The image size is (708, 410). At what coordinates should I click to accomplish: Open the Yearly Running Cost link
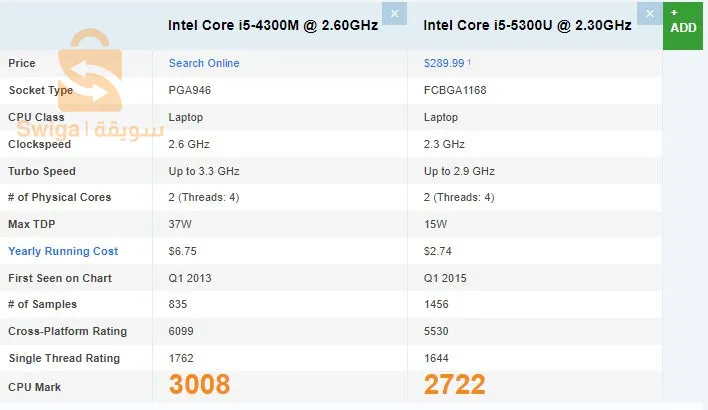[x=63, y=251]
